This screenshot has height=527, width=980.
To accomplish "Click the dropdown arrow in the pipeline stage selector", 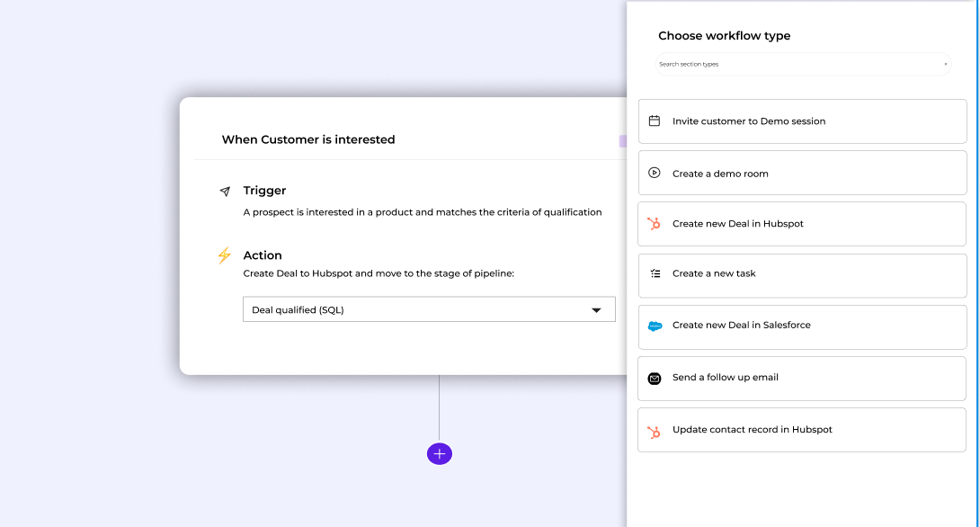I will tap(596, 310).
